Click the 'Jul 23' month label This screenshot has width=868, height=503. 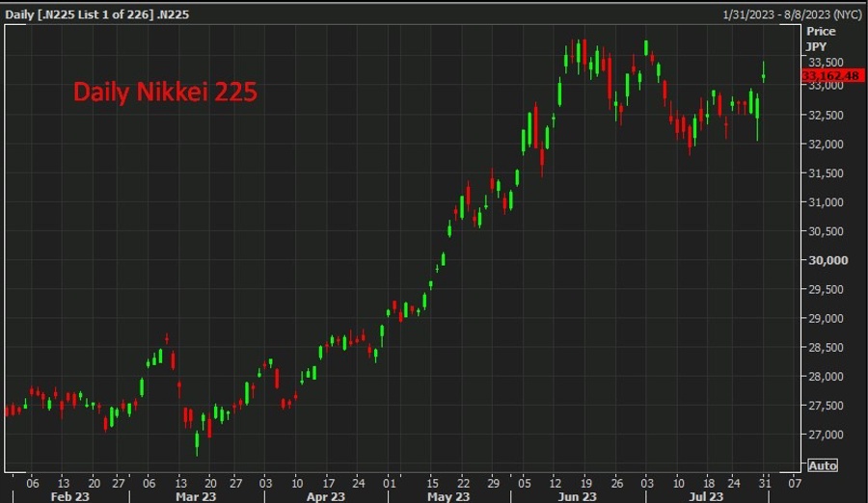(x=706, y=496)
